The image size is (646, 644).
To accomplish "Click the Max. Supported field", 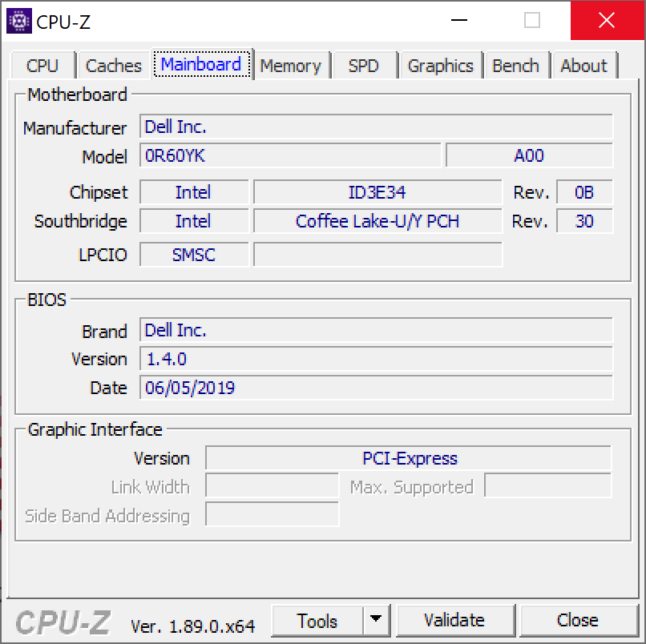I will (x=548, y=486).
